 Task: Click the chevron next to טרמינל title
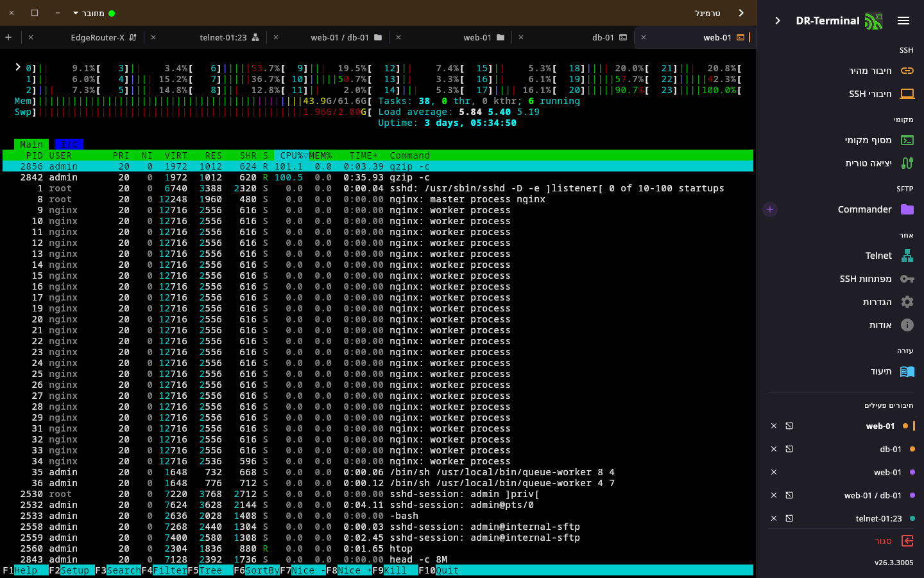[x=741, y=13]
